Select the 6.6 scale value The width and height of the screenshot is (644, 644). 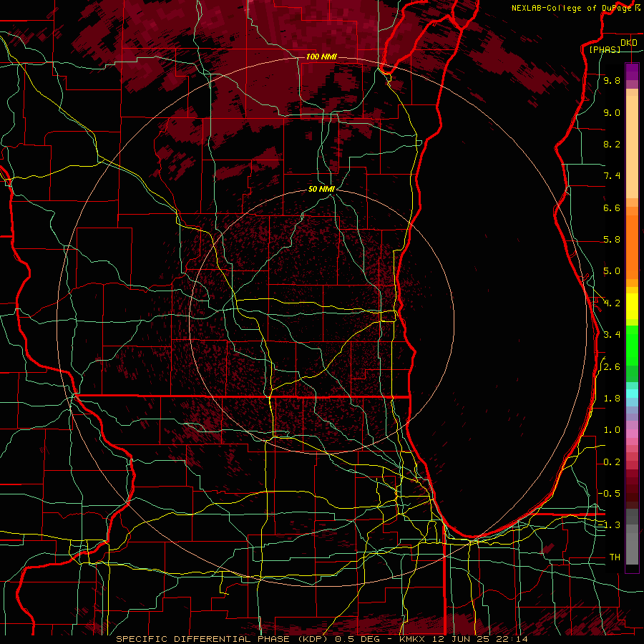(x=612, y=208)
